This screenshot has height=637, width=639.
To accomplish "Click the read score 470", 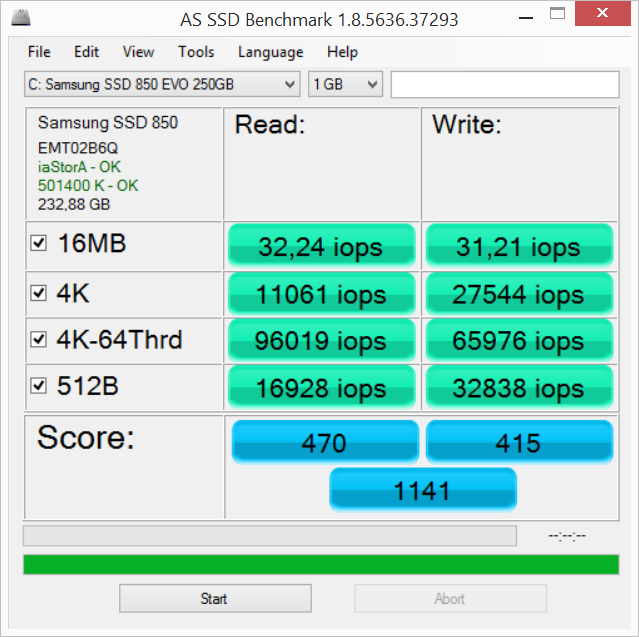I will pos(325,443).
